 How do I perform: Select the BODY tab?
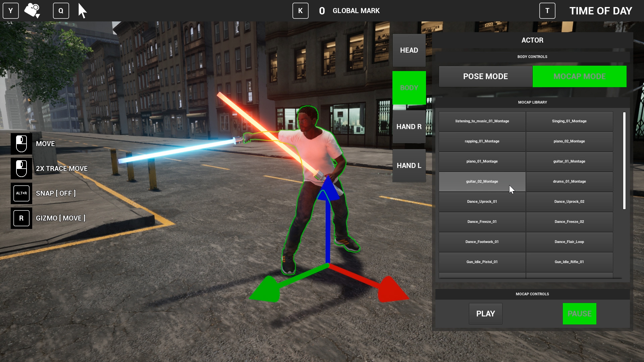[409, 88]
